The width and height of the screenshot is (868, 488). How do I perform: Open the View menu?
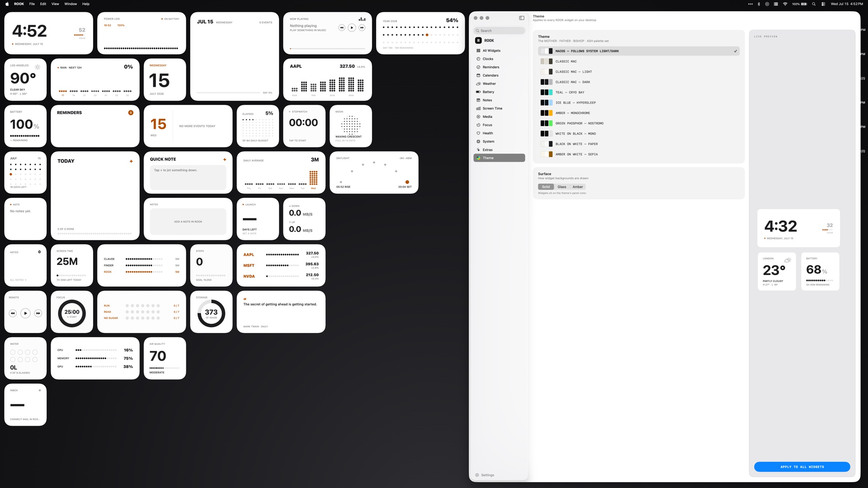[x=55, y=4]
